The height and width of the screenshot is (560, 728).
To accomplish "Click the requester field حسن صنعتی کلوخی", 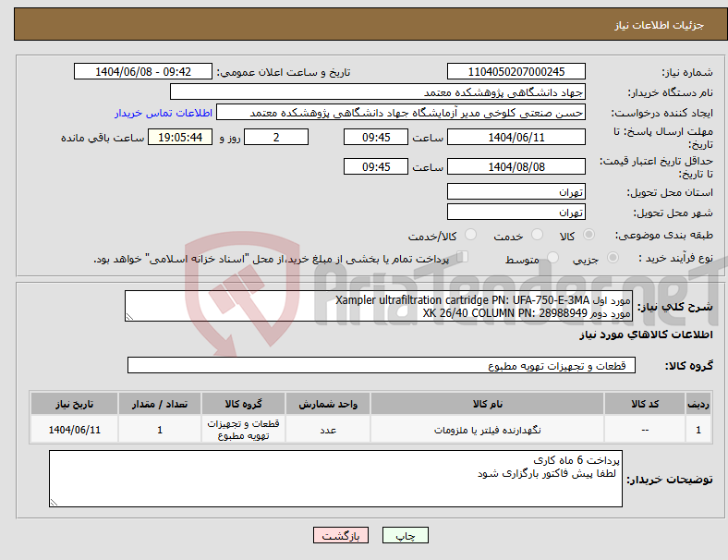I will point(401,113).
